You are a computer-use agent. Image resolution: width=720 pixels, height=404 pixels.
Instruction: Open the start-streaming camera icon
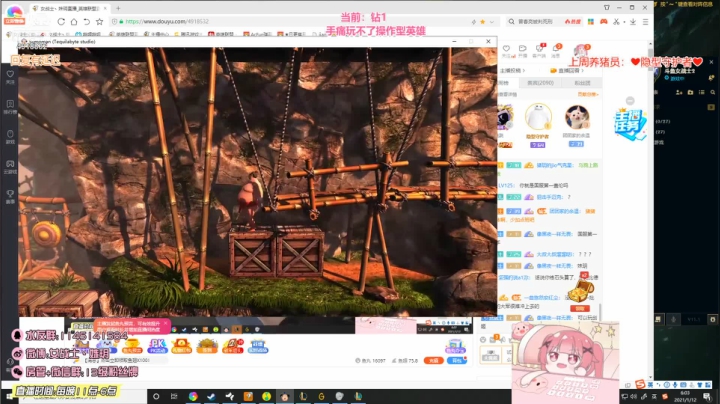click(x=523, y=49)
